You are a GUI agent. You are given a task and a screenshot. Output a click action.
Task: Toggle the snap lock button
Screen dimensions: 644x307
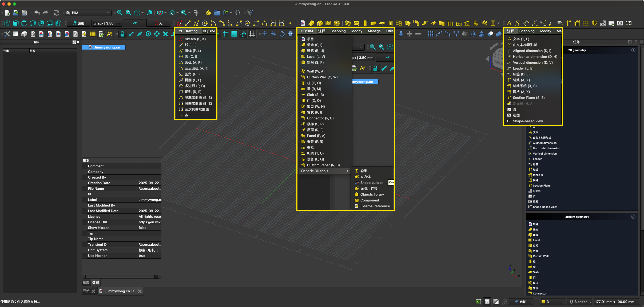point(122,34)
